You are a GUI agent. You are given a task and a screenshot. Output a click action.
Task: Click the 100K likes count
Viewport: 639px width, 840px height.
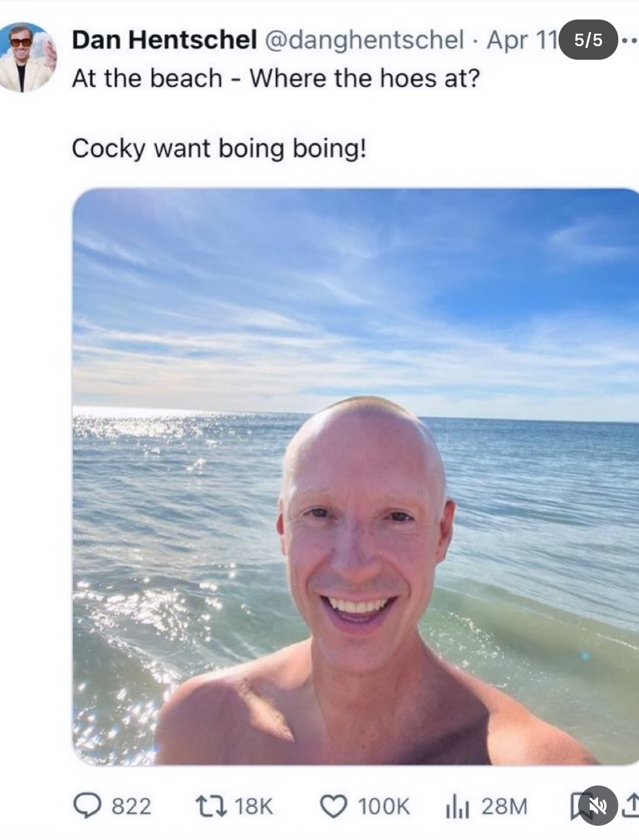click(x=383, y=806)
